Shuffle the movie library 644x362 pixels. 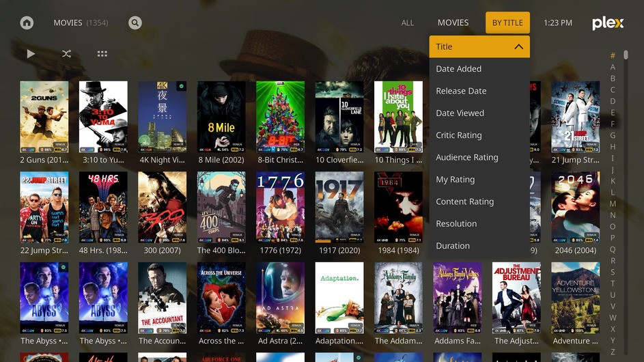tap(66, 54)
